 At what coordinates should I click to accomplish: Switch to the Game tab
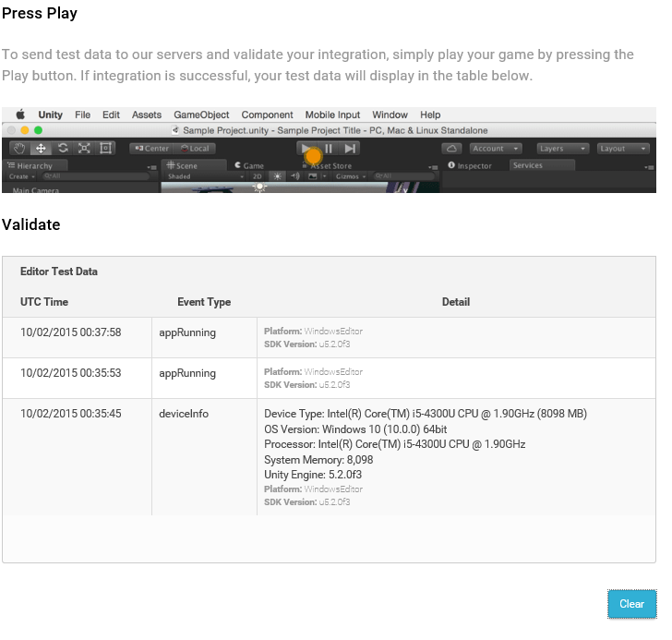[x=249, y=165]
